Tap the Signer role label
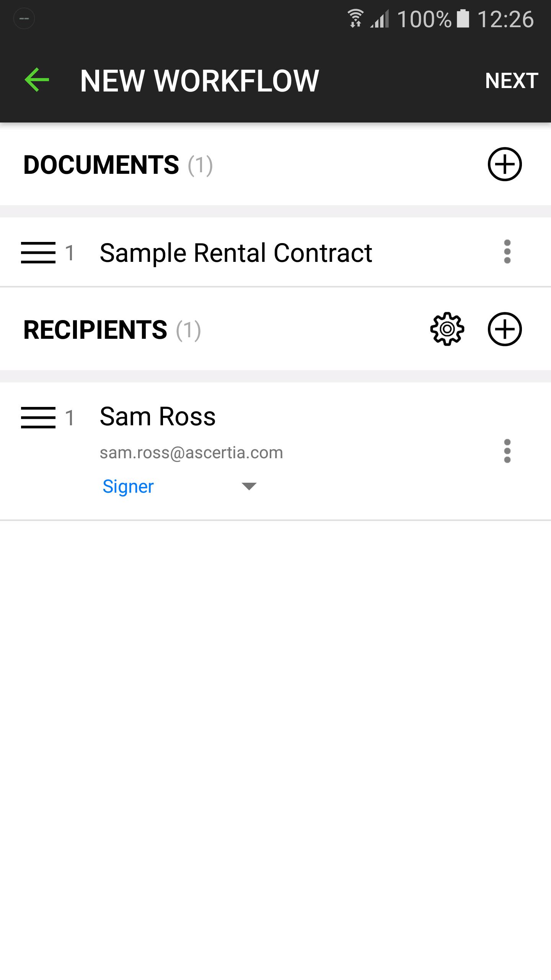The height and width of the screenshot is (980, 551). tap(128, 487)
